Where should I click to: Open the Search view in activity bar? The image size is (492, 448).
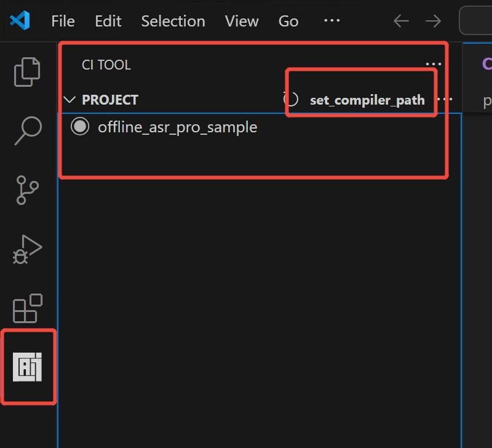coord(28,130)
